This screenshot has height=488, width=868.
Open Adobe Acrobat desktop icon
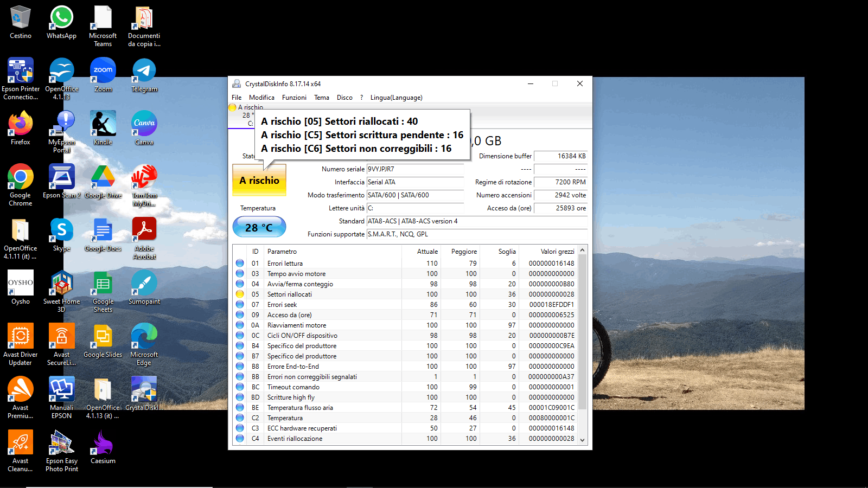click(144, 239)
